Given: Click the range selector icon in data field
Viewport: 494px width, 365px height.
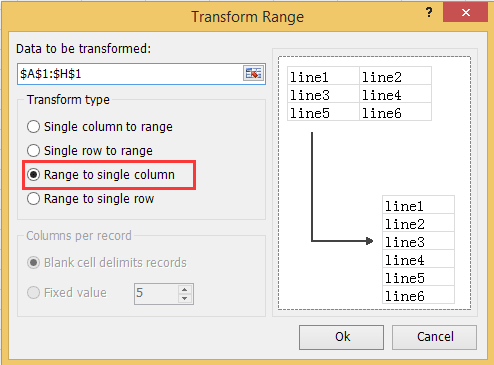Looking at the screenshot, I should click(253, 73).
